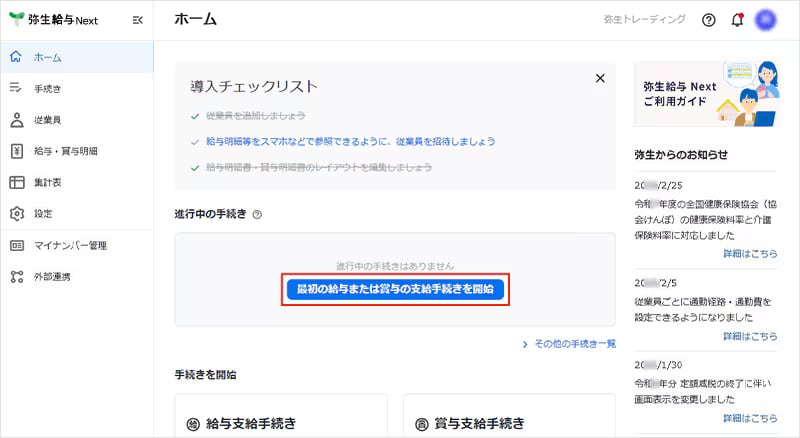Viewport: 800px width, 438px height.
Task: Collapse the sidebar with the toggle icon
Action: click(x=137, y=20)
